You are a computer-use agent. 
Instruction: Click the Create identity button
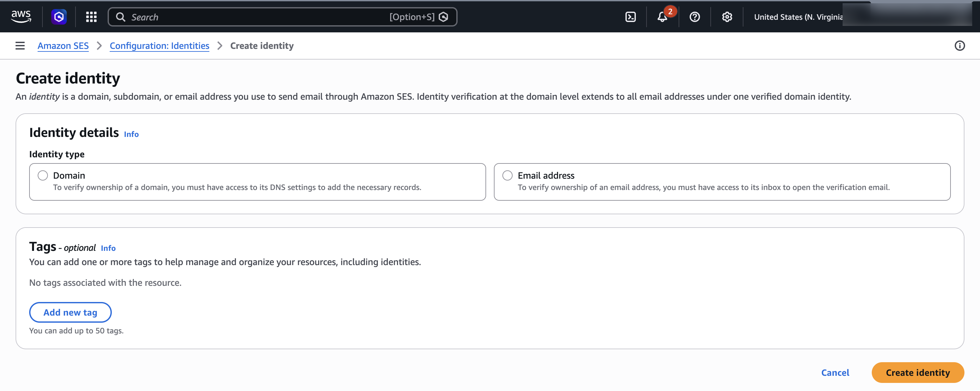coord(917,372)
